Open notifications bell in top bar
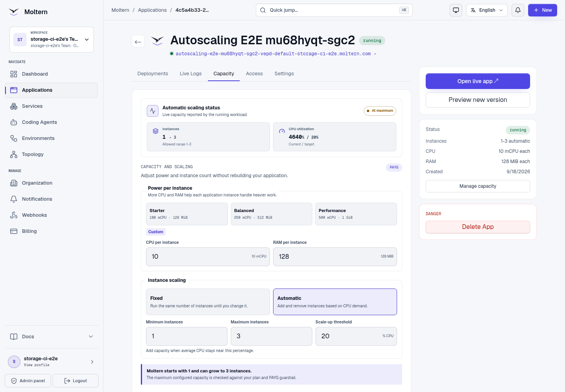The image size is (565, 392). [x=518, y=10]
